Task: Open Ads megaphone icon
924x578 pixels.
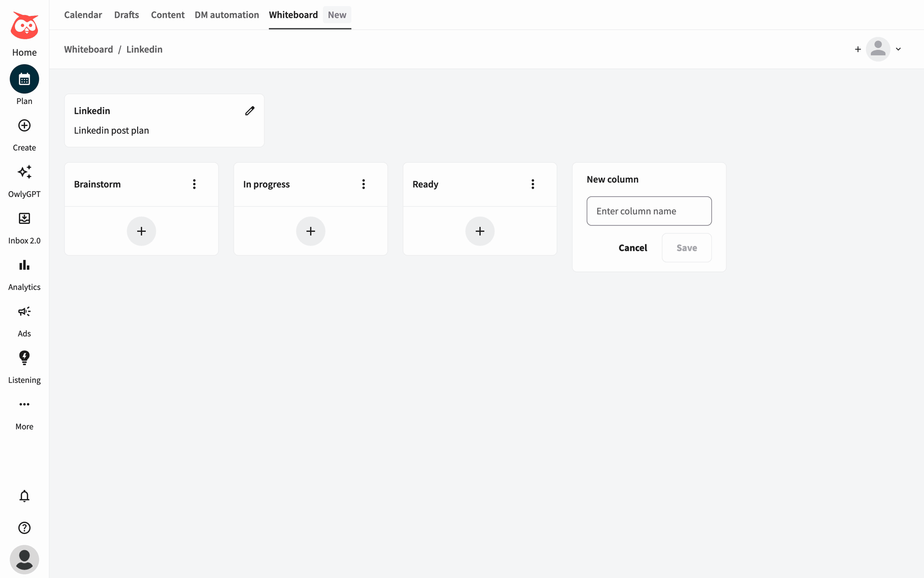Action: pos(24,312)
